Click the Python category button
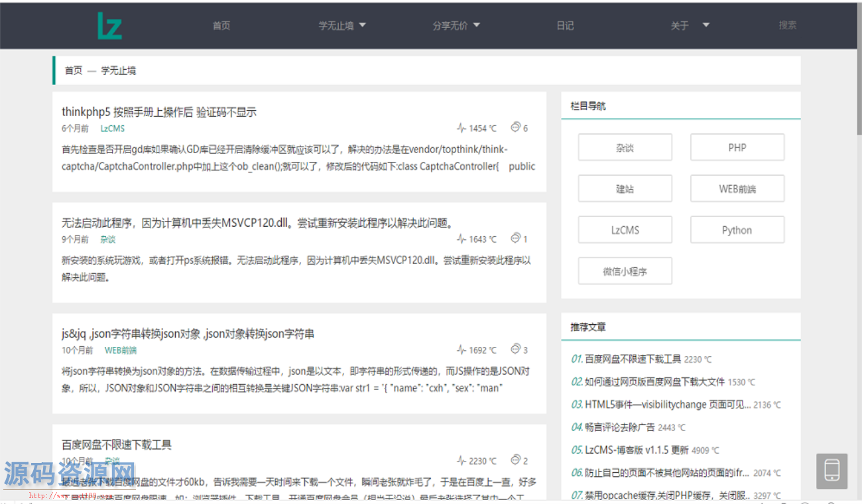The width and height of the screenshot is (862, 504). (x=737, y=229)
